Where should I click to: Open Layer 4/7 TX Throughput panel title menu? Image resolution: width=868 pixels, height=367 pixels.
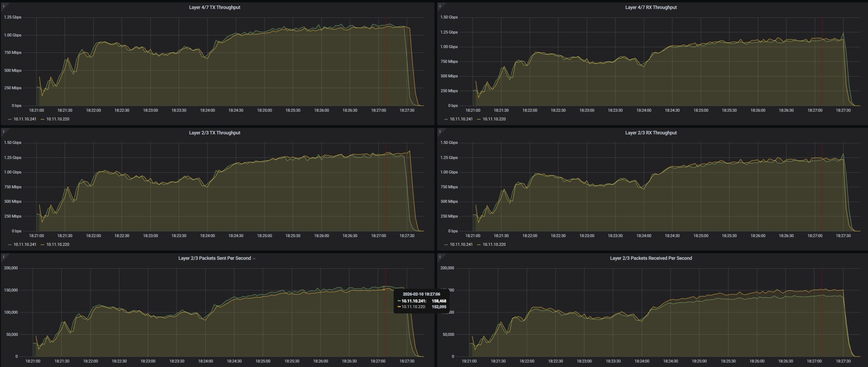(x=214, y=7)
